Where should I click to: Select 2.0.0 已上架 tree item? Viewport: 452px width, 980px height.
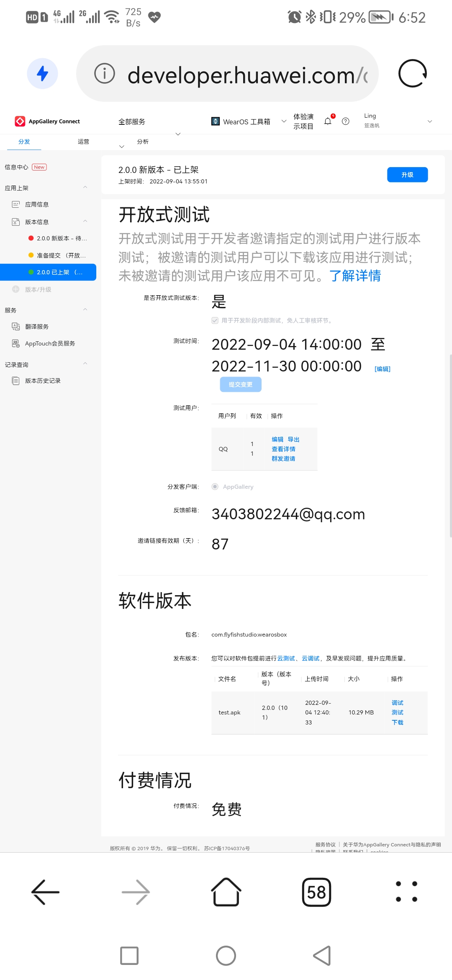(48, 272)
